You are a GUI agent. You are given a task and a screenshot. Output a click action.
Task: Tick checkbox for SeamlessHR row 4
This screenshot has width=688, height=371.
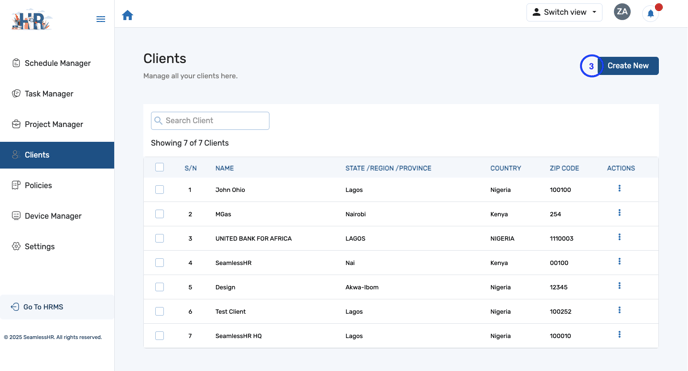click(159, 262)
